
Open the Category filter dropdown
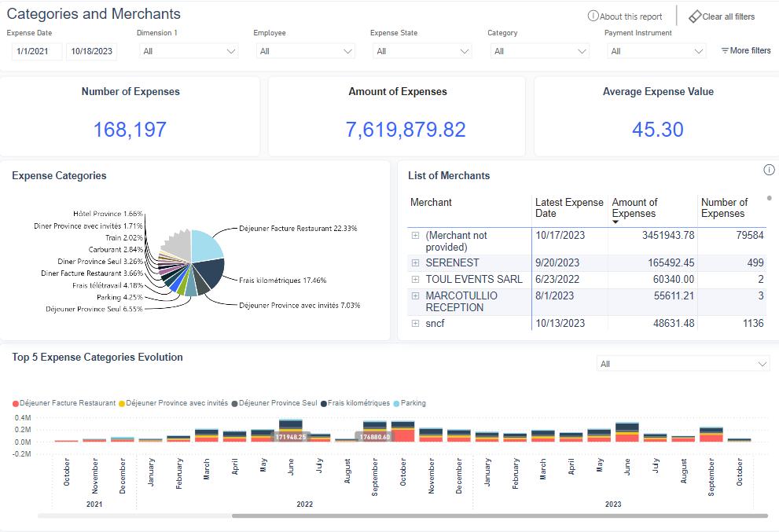(x=539, y=51)
